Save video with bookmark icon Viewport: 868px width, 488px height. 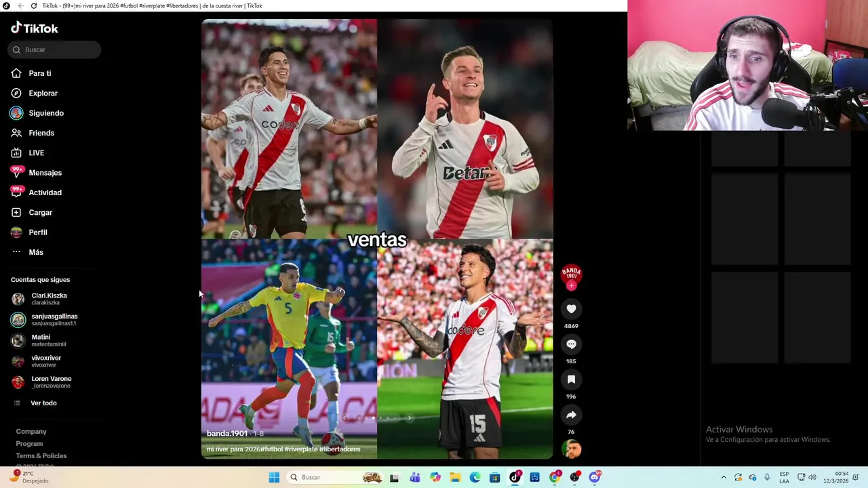click(571, 380)
